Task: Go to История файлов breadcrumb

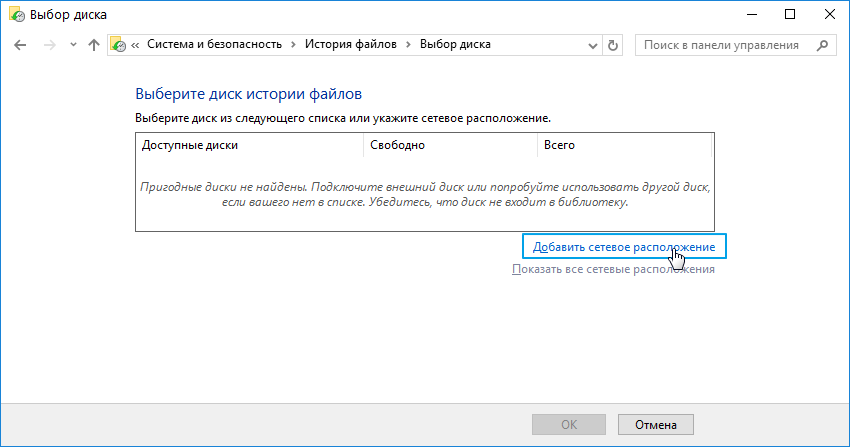Action: point(350,45)
